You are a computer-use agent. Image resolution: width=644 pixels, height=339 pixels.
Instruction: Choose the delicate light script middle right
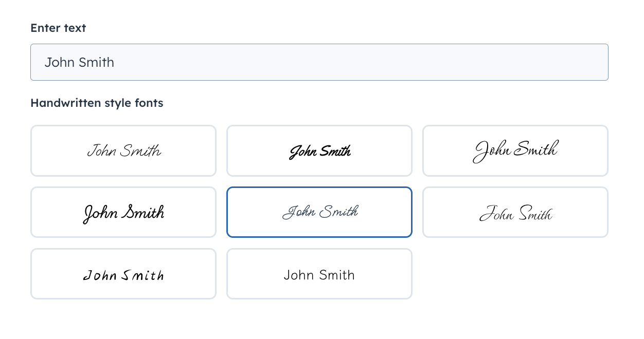[515, 212]
